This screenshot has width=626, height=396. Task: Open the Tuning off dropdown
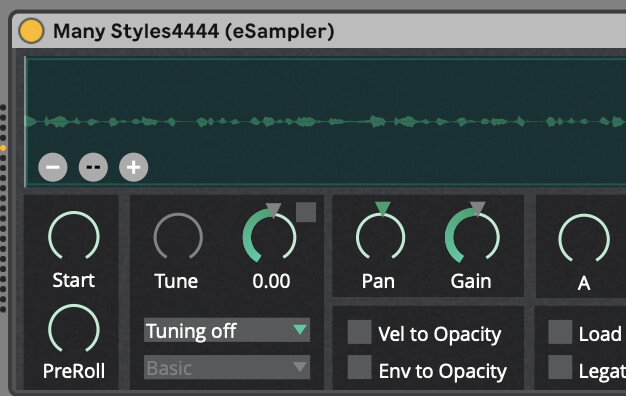click(x=227, y=330)
